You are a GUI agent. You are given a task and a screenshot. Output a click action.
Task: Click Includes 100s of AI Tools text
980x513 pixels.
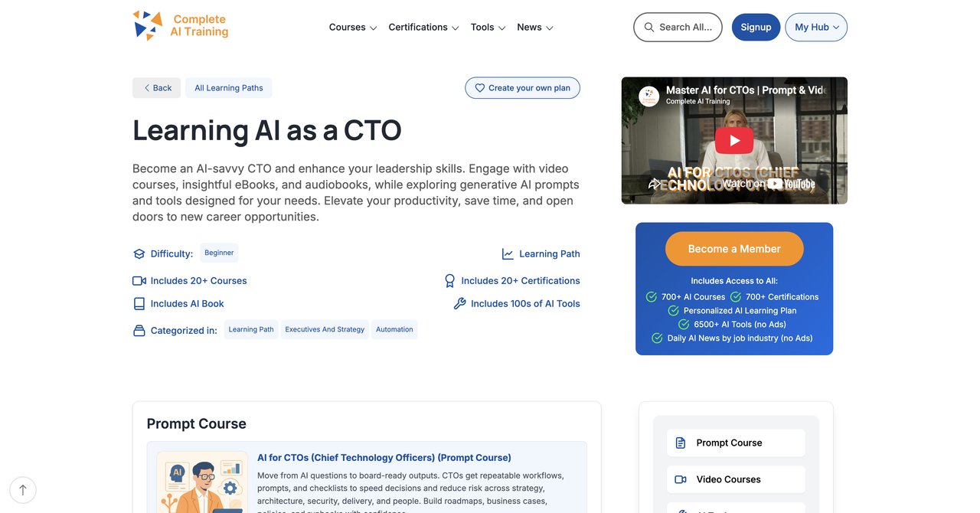pyautogui.click(x=525, y=304)
